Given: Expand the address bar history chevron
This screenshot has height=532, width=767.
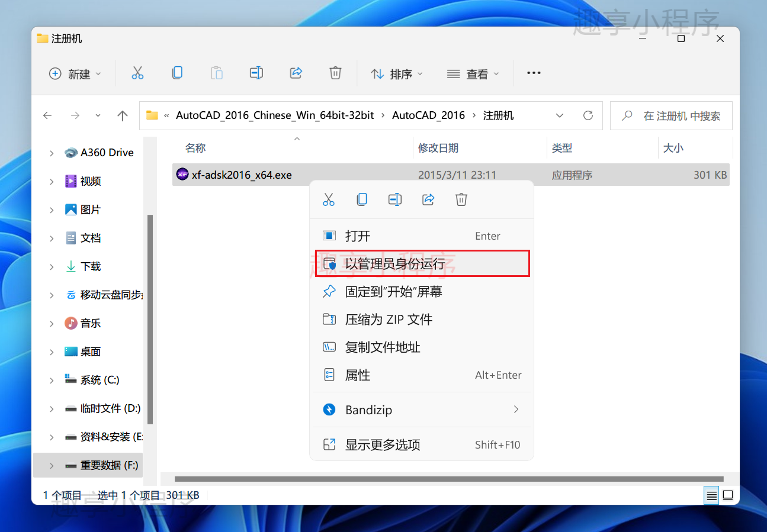Looking at the screenshot, I should click(x=559, y=115).
